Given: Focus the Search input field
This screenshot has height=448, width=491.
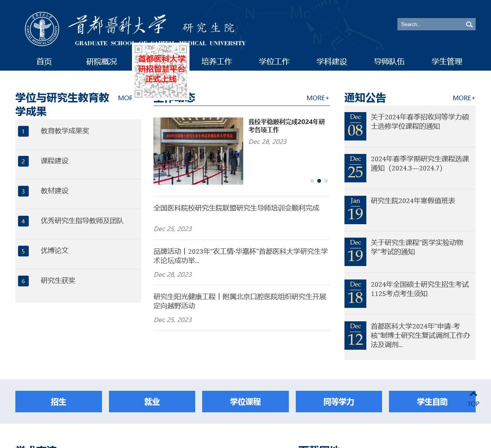Looking at the screenshot, I should 430,24.
